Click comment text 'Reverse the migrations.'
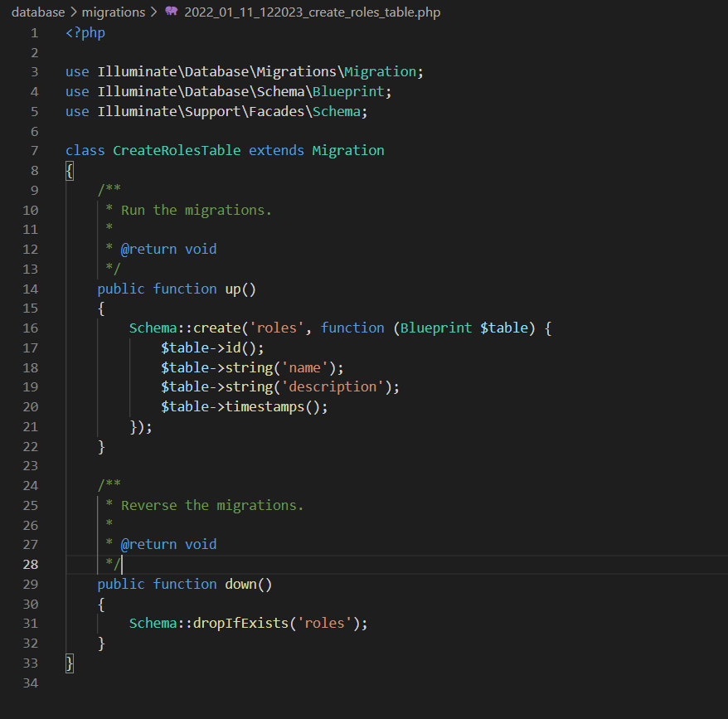Viewport: 728px width, 719px height. 212,505
